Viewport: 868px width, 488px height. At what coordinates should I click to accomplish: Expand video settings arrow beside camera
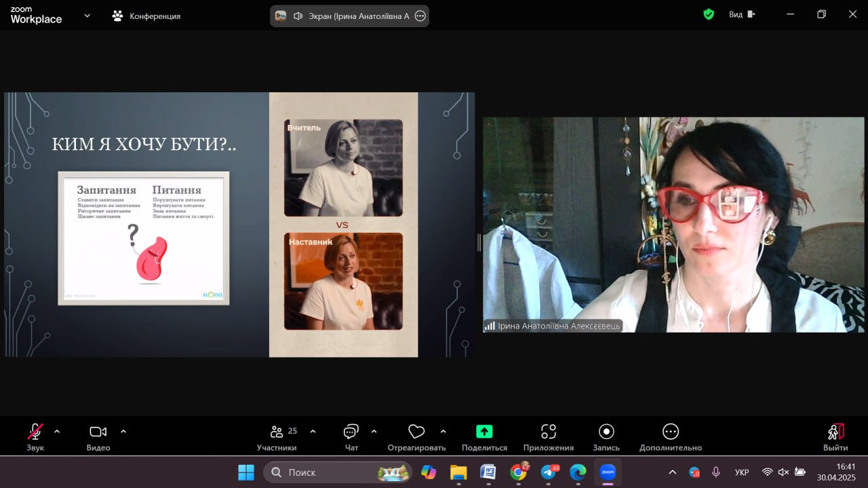123,431
